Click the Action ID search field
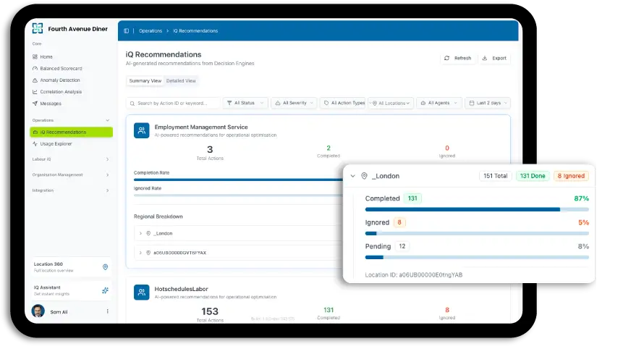This screenshot has height=349, width=644. (174, 104)
